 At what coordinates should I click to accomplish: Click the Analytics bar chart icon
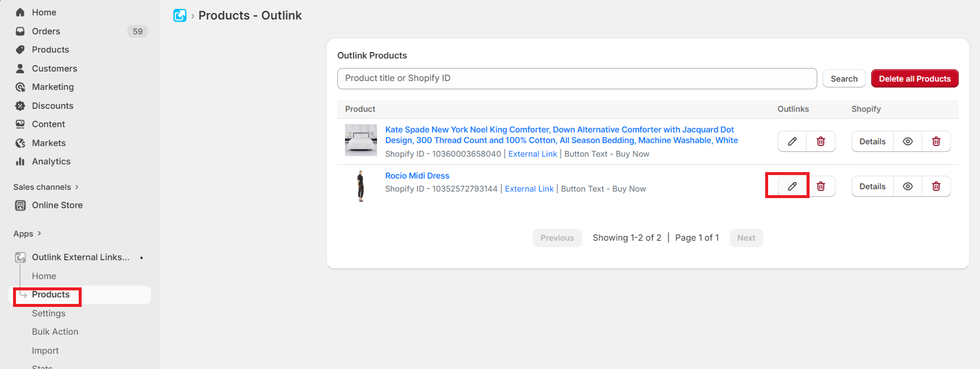pyautogui.click(x=20, y=161)
